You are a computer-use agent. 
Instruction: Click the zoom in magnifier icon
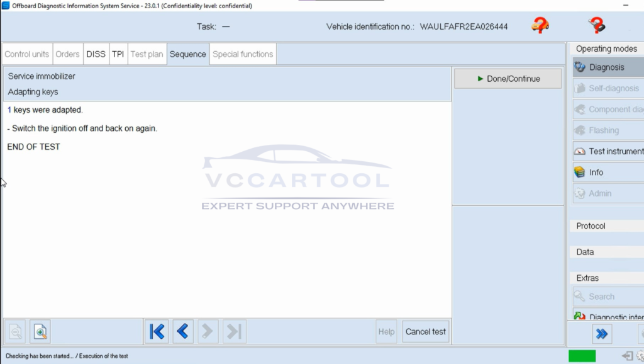pyautogui.click(x=40, y=331)
